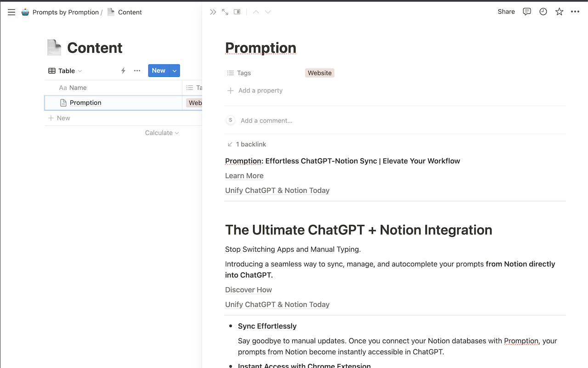The image size is (588, 368).
Task: Open the Content breadcrumb link
Action: (130, 12)
